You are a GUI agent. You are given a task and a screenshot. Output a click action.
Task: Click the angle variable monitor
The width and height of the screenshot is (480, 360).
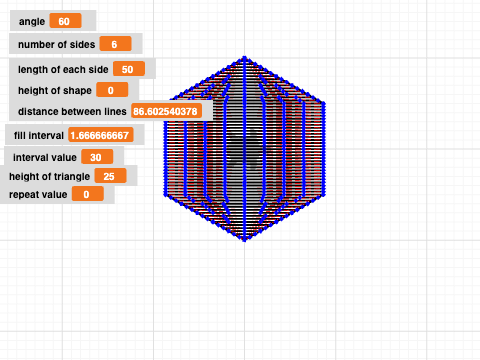[53, 21]
